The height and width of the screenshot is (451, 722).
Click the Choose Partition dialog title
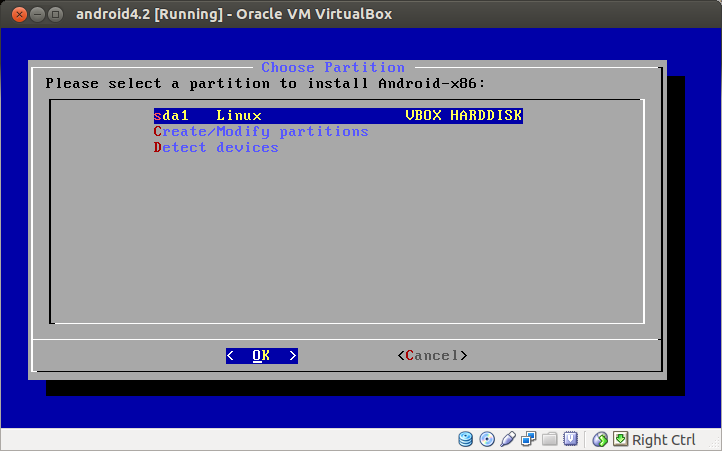[x=333, y=68]
